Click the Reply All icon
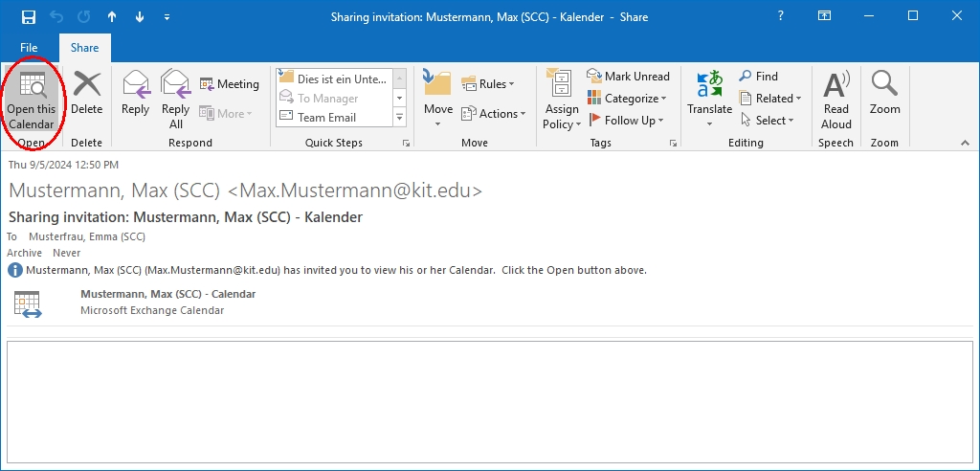The image size is (980, 471). click(176, 99)
